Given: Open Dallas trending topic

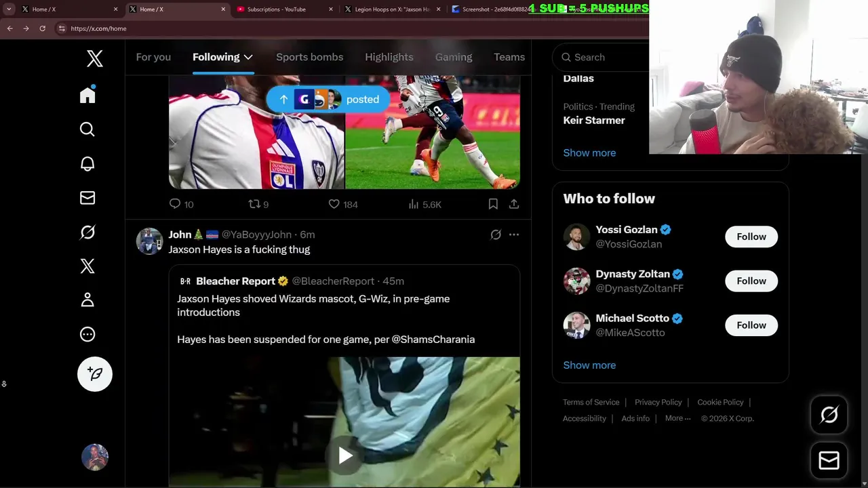Looking at the screenshot, I should [578, 78].
